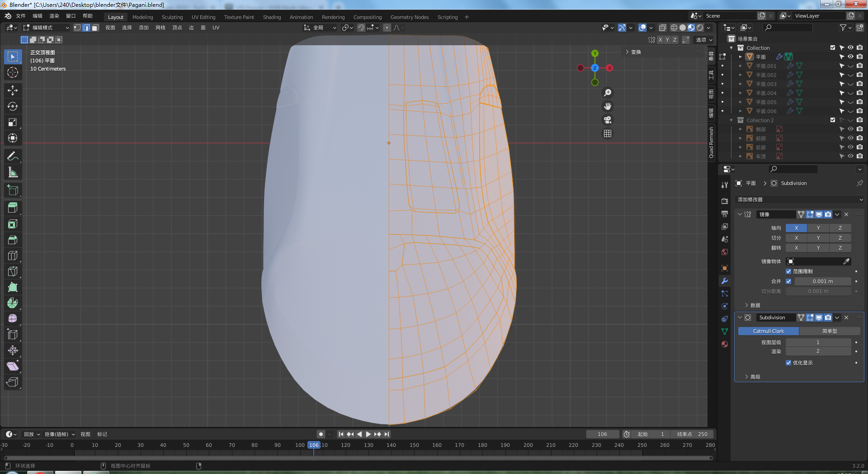Choose the Move tool
The width and height of the screenshot is (868, 474).
point(13,90)
